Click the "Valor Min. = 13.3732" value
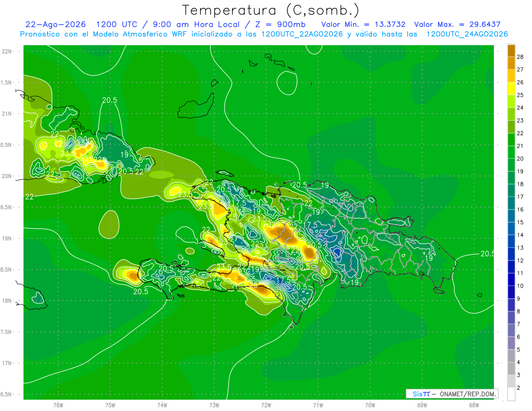532x411 pixels. [364, 24]
